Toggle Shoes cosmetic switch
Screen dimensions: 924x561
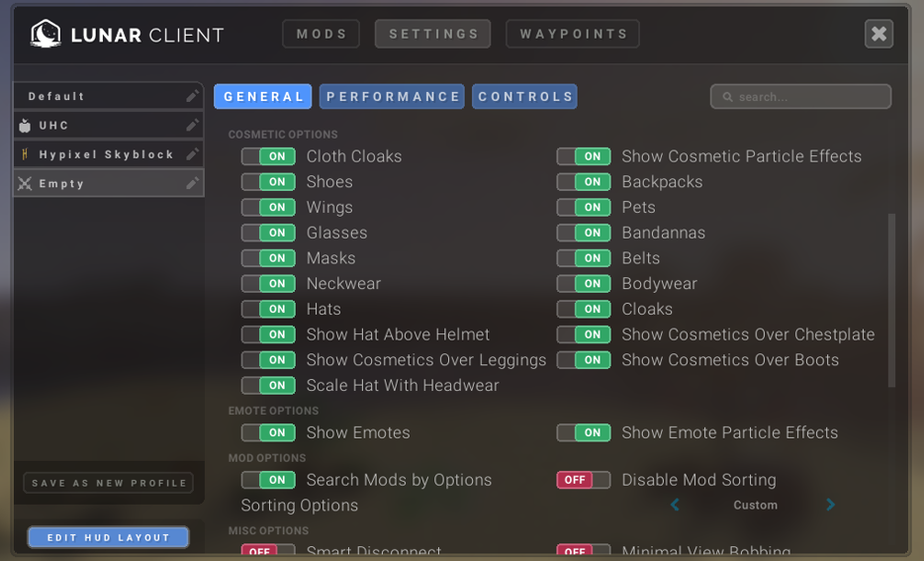268,181
